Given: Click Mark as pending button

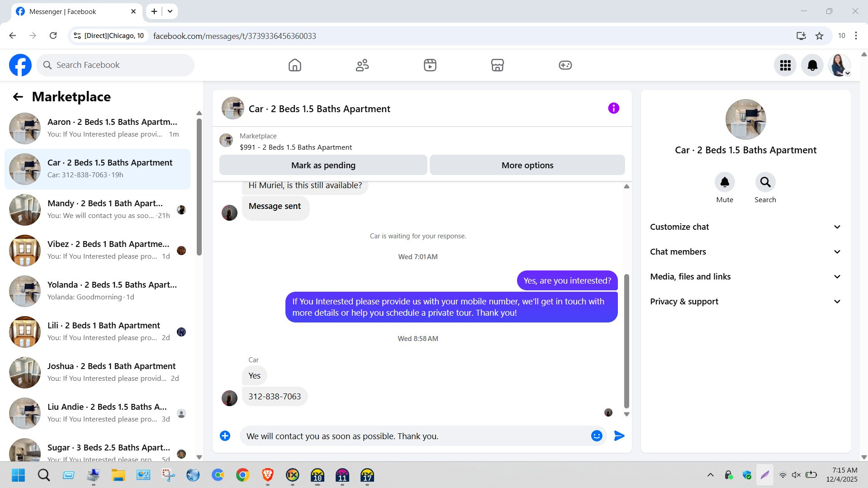Looking at the screenshot, I should coord(323,165).
